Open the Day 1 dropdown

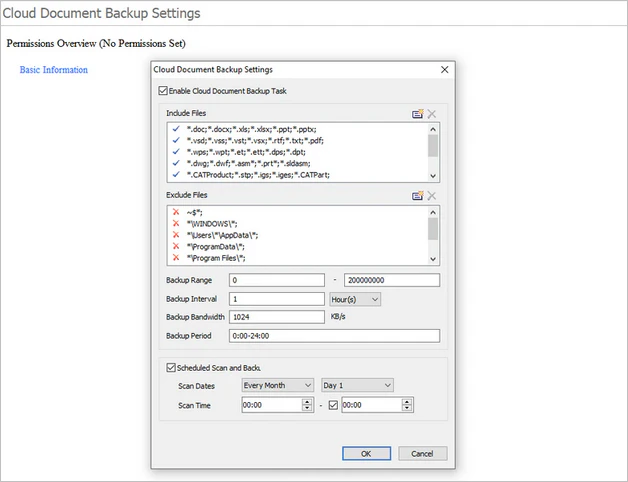coord(357,385)
